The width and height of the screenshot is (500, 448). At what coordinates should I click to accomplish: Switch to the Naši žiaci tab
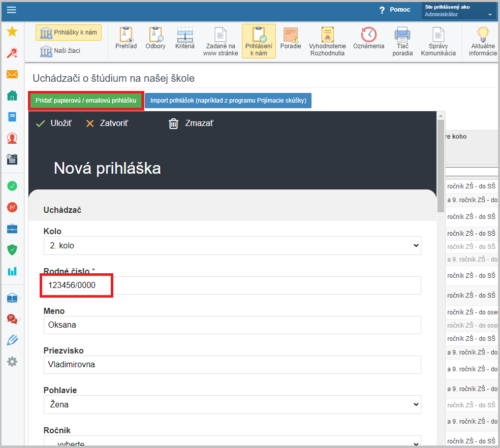pos(60,51)
